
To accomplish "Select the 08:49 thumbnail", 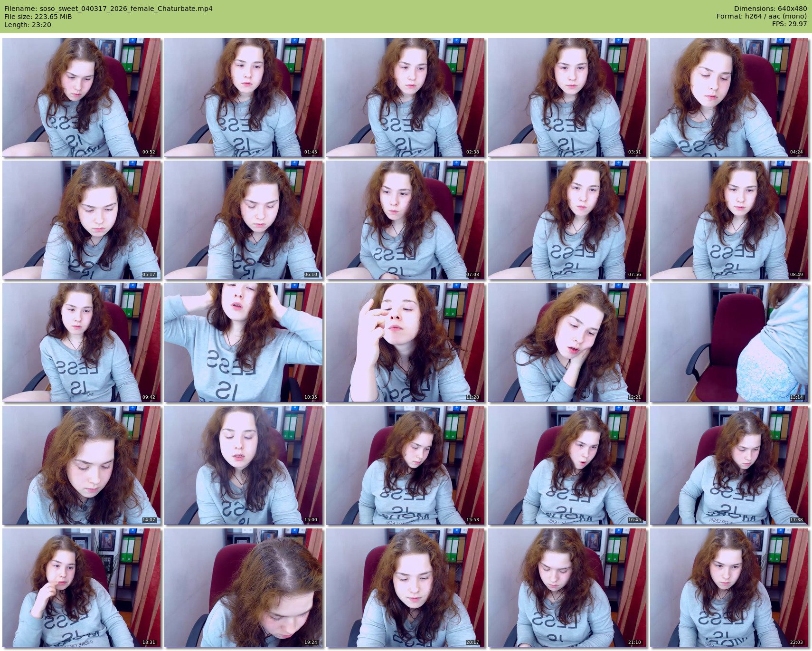I will [x=729, y=220].
